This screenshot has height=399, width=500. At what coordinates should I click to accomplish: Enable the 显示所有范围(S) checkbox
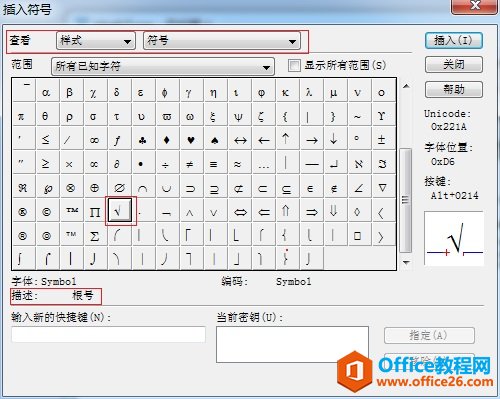tap(294, 65)
